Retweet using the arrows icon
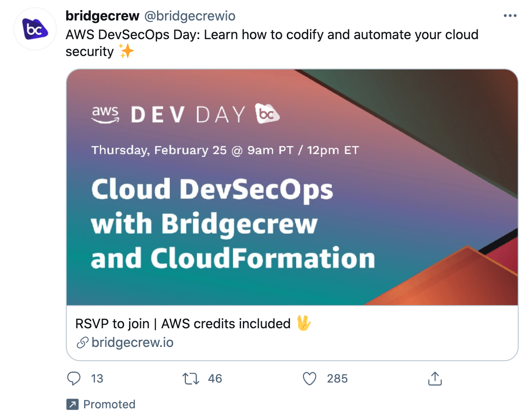This screenshot has height=419, width=532. click(x=191, y=378)
